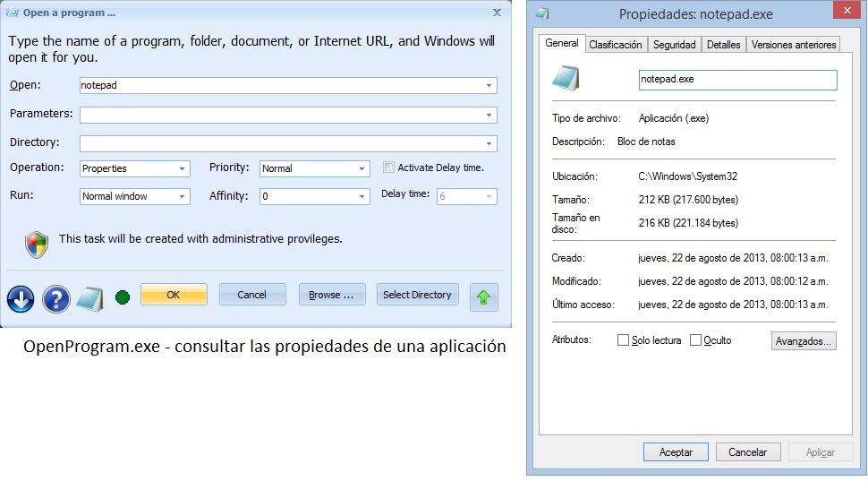Viewport: 868px width, 481px height.
Task: Expand the Open combo box dropdown arrow
Action: coord(489,85)
